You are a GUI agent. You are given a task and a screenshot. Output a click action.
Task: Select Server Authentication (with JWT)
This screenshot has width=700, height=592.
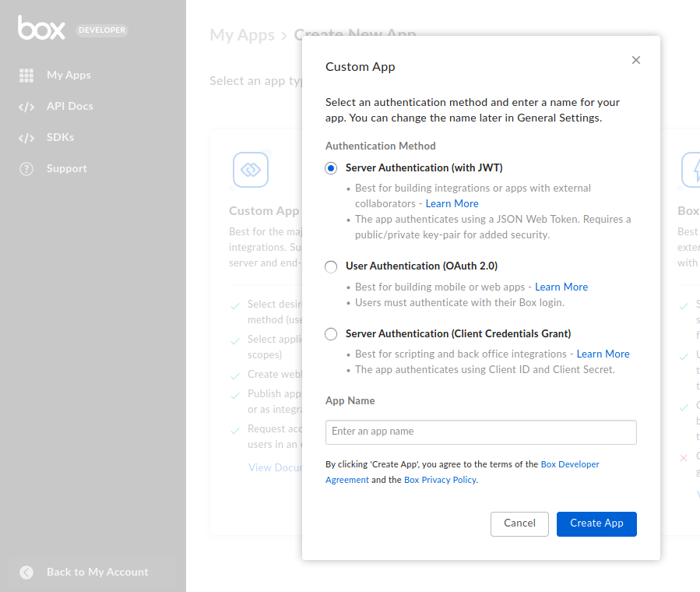point(331,167)
